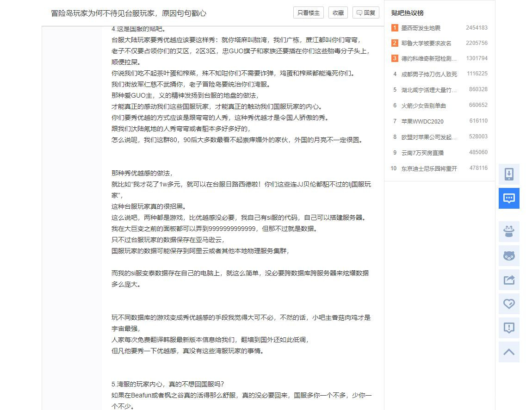Click the count 1116225

(477, 74)
